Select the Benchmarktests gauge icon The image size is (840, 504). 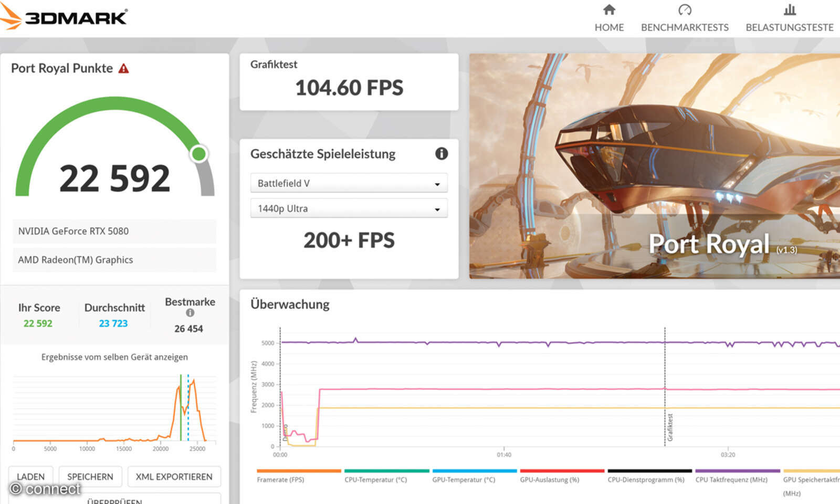tap(684, 9)
